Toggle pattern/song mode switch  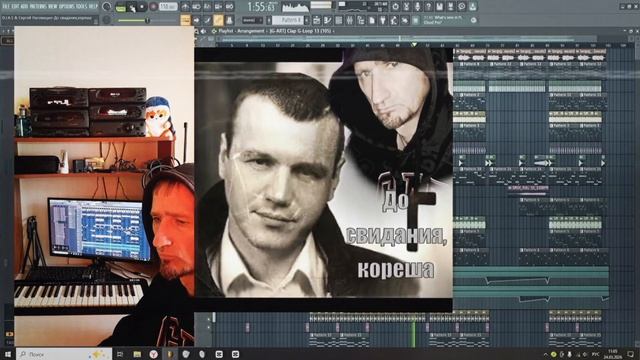[120, 7]
